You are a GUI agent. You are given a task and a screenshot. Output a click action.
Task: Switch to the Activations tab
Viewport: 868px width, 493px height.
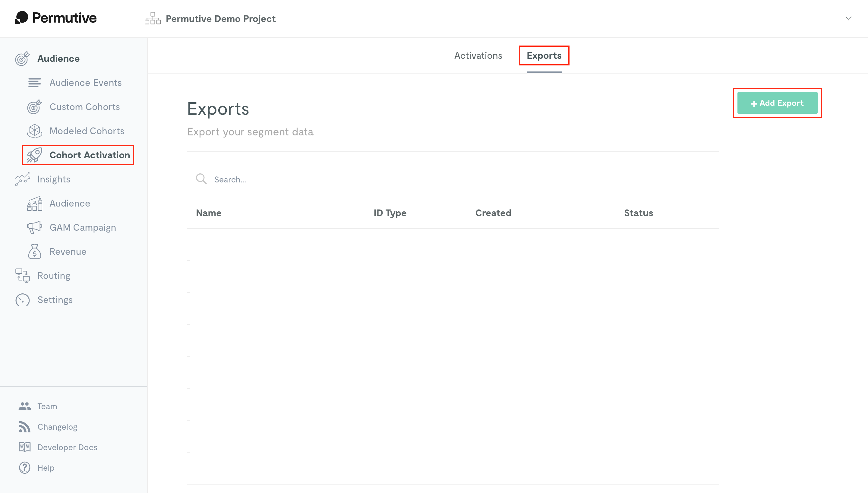[x=478, y=55]
